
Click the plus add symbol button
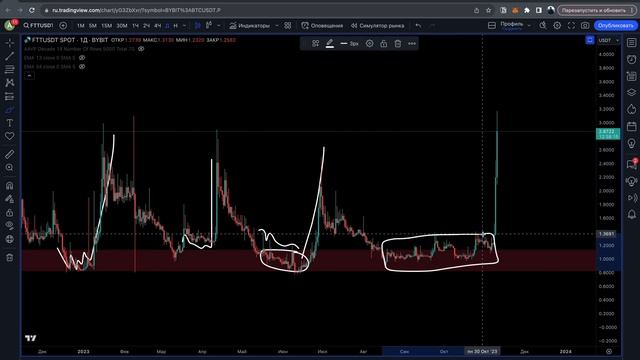coord(63,25)
